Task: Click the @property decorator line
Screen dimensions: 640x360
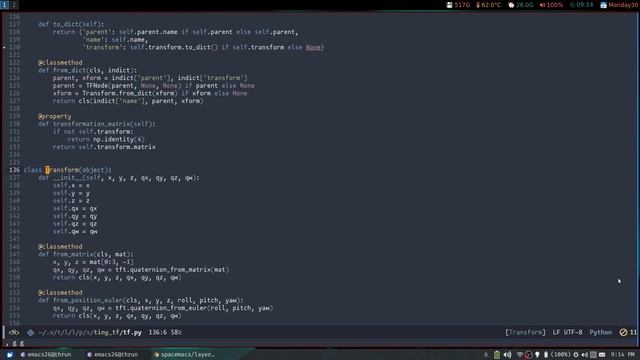Action: click(x=54, y=116)
